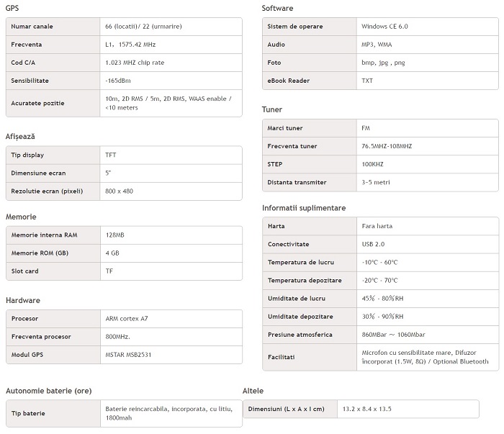Image resolution: width=504 pixels, height=434 pixels.
Task: Click the 'Afișează' section heading
Action: (20, 136)
